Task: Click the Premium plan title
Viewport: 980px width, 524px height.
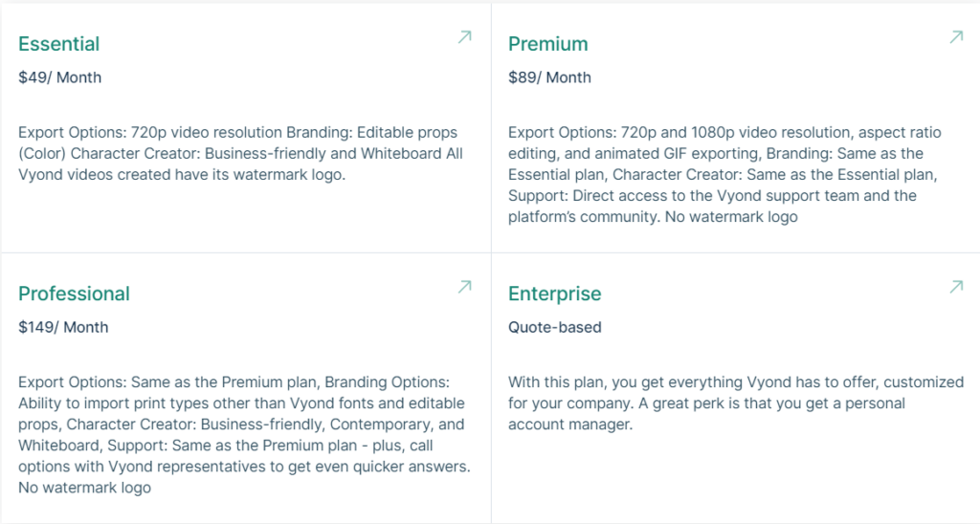Action: 548,44
